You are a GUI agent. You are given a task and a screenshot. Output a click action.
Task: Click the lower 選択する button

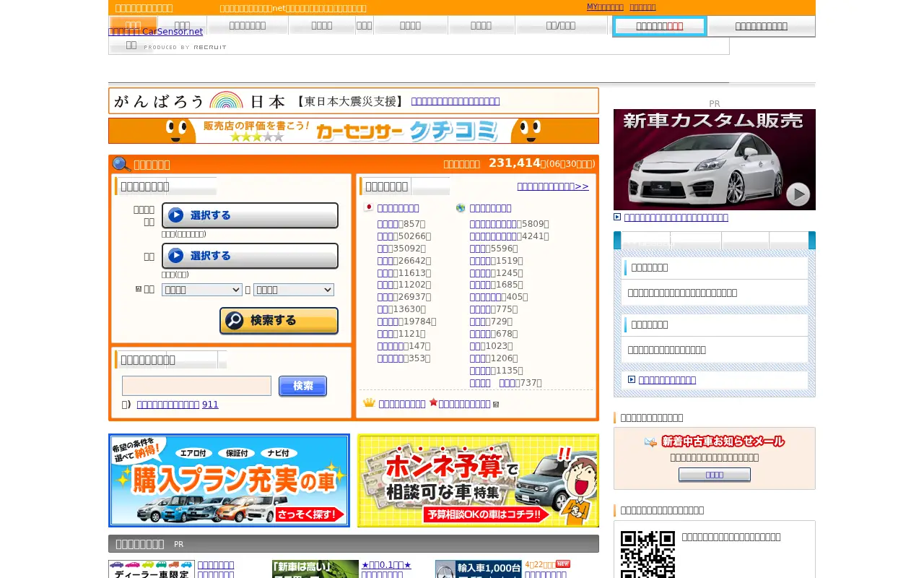(250, 256)
